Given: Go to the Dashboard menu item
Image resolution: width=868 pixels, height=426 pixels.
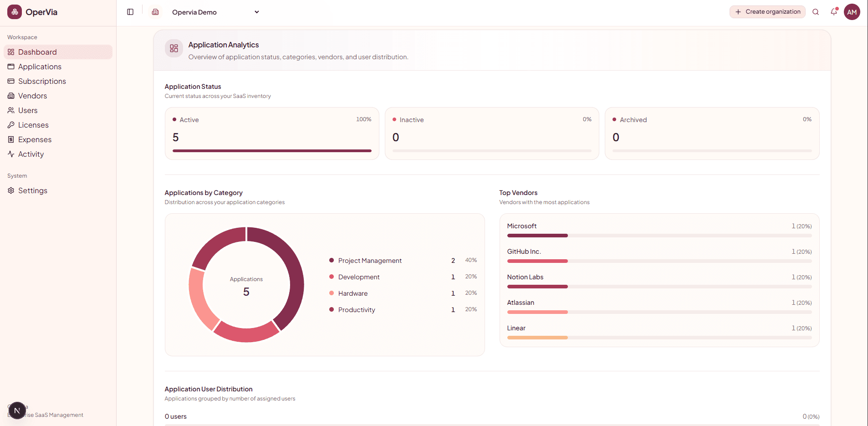Looking at the screenshot, I should (x=58, y=52).
